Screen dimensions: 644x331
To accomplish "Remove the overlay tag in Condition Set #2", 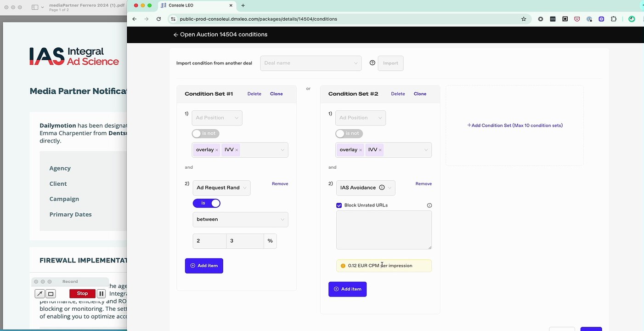I will [361, 150].
